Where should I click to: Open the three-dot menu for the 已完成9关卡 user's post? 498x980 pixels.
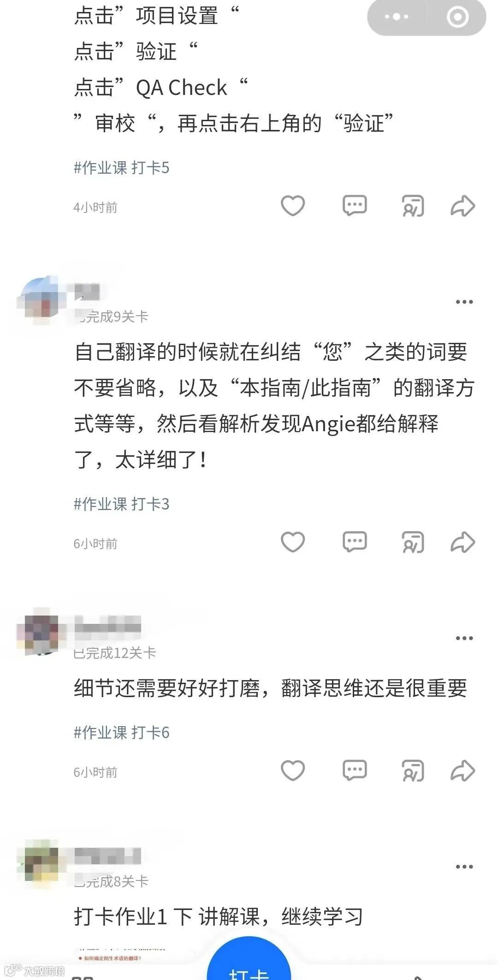click(x=464, y=302)
